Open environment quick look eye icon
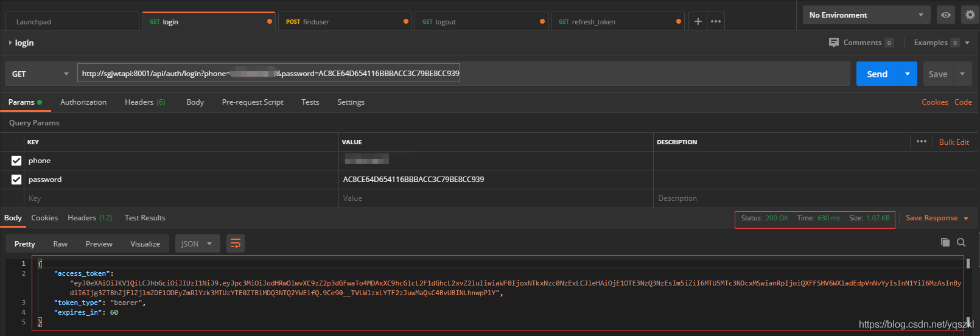 click(946, 15)
